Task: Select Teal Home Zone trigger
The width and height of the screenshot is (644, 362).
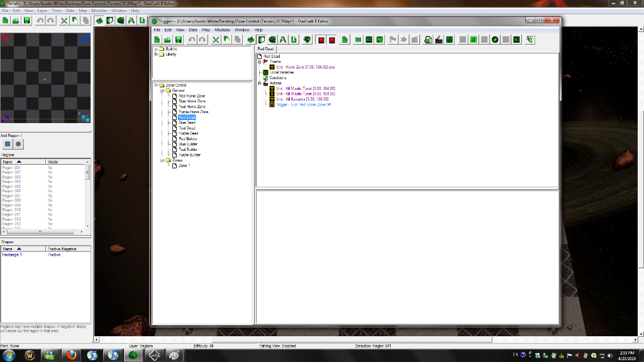Action: coord(192,106)
